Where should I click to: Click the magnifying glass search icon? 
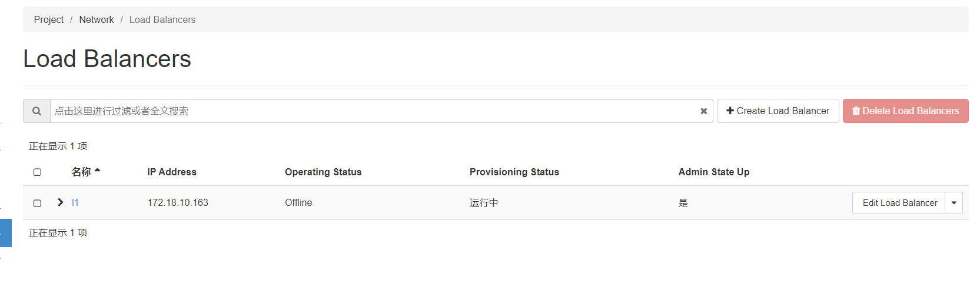coord(36,111)
